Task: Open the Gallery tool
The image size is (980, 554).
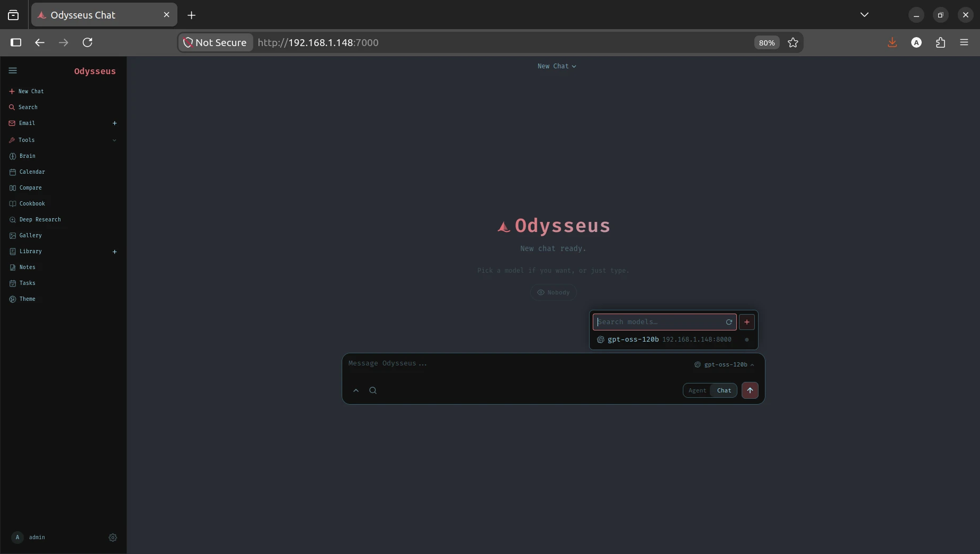Action: [x=25, y=235]
